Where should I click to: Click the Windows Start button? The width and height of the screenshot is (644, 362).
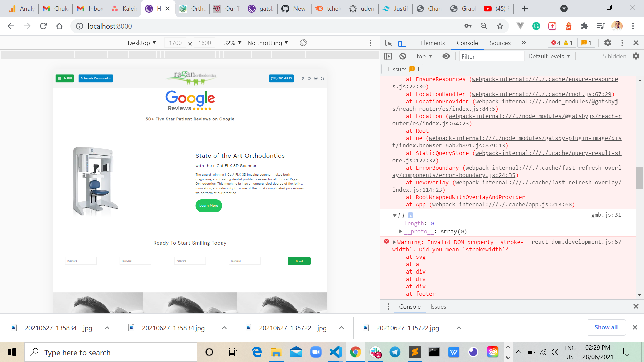pyautogui.click(x=12, y=352)
